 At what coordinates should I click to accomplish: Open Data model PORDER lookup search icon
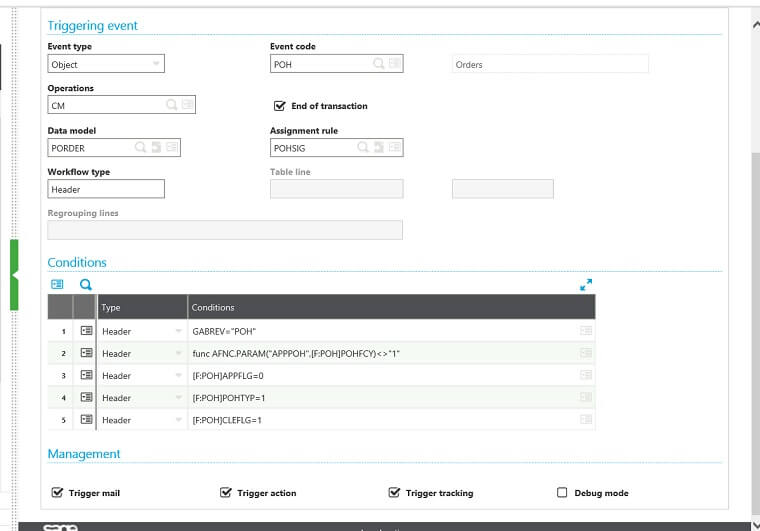coord(140,148)
